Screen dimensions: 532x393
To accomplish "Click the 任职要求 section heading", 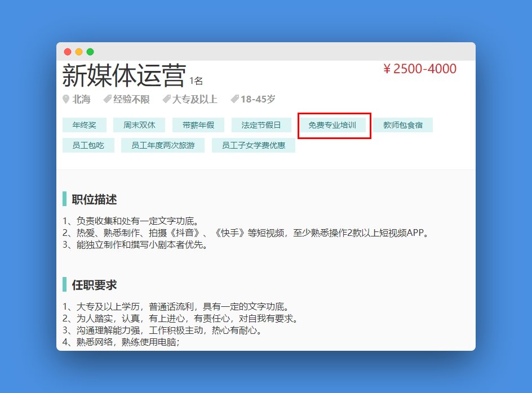I will (94, 285).
